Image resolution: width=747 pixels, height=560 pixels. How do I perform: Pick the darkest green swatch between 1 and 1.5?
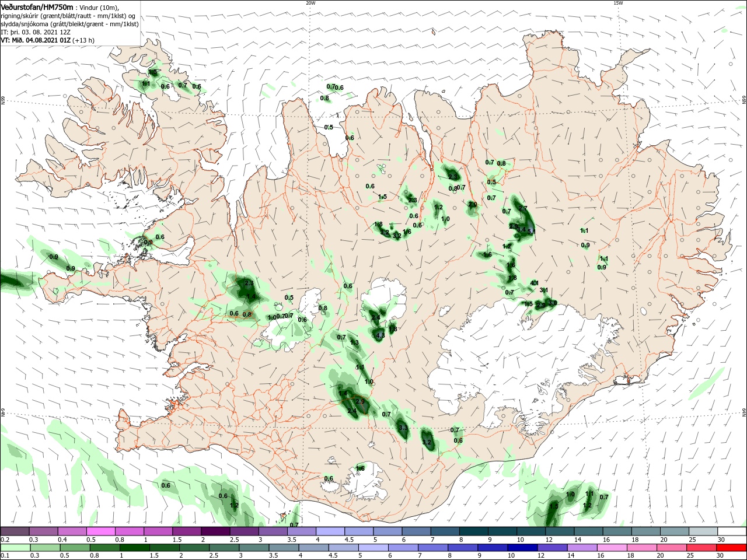tap(134, 548)
